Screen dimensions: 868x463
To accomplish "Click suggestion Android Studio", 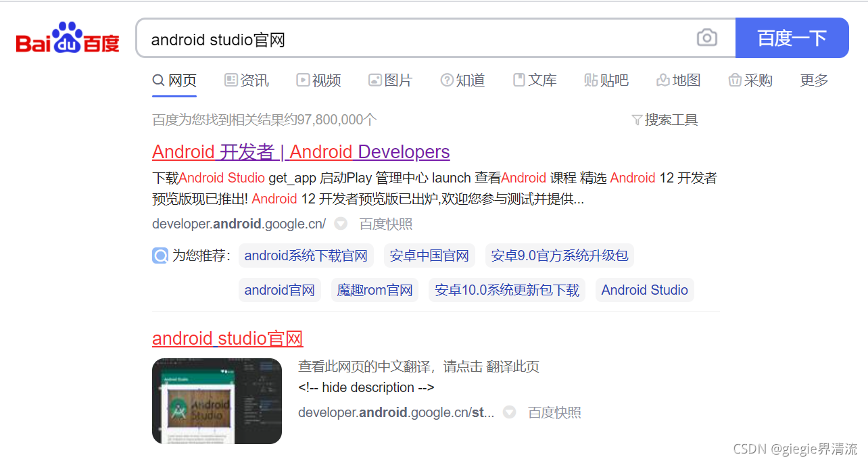I will point(645,290).
